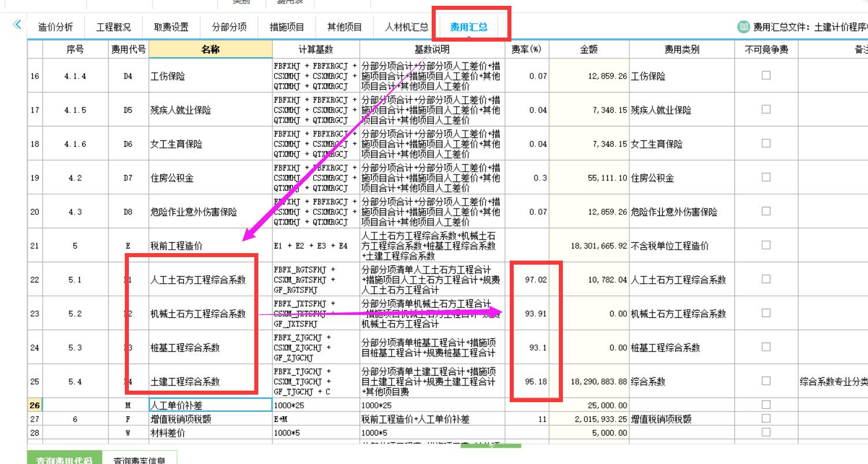Open the 其他项目 tab
Image resolution: width=868 pixels, height=464 pixels.
(x=344, y=27)
